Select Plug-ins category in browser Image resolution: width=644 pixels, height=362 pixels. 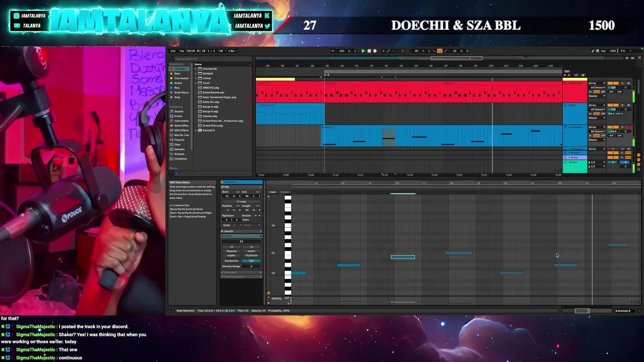pyautogui.click(x=179, y=140)
